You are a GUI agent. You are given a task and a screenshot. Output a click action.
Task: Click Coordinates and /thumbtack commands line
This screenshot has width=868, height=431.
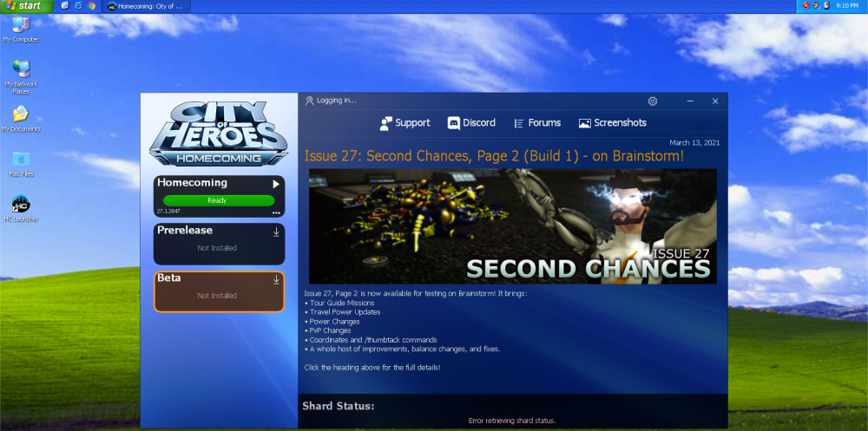pos(371,340)
